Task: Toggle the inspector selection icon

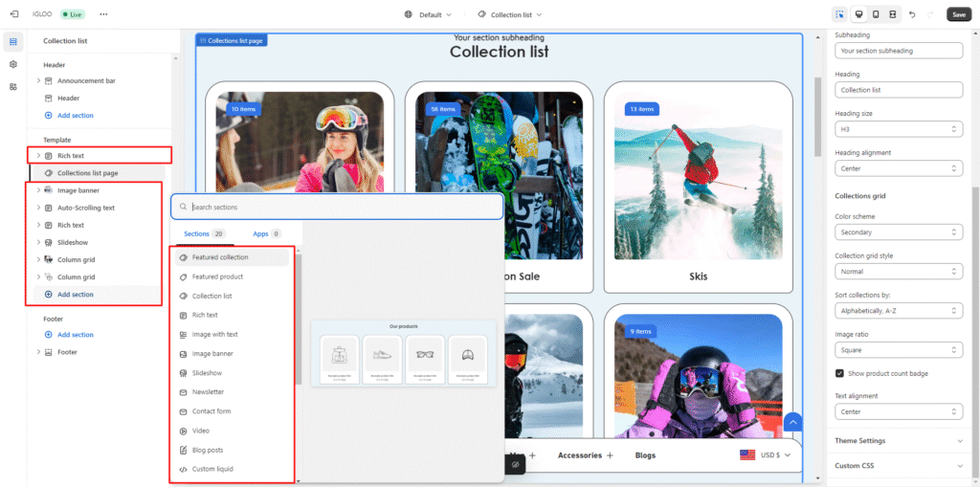Action: point(839,14)
